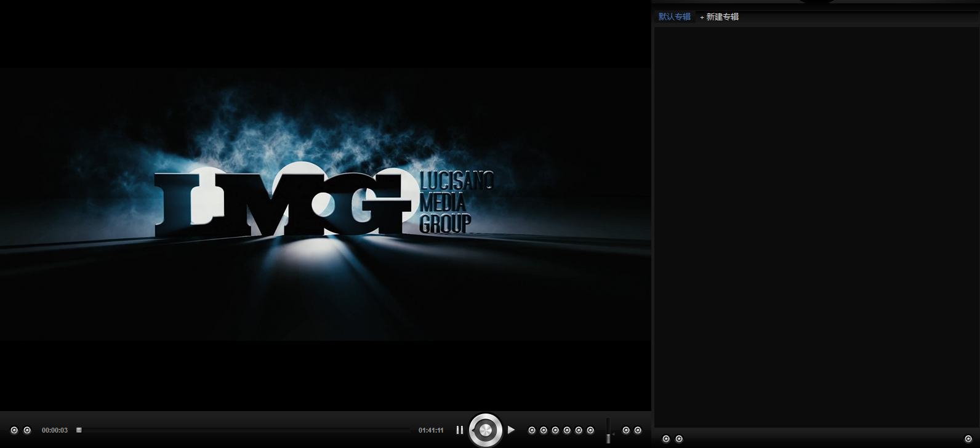
Task: Click the elapsed time 00:00:03
Action: 55,430
